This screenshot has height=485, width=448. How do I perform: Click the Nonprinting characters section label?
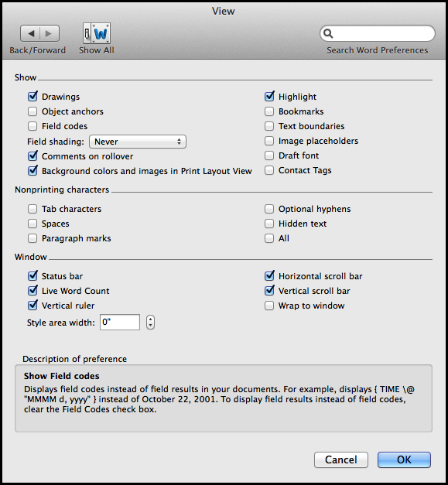coord(62,190)
